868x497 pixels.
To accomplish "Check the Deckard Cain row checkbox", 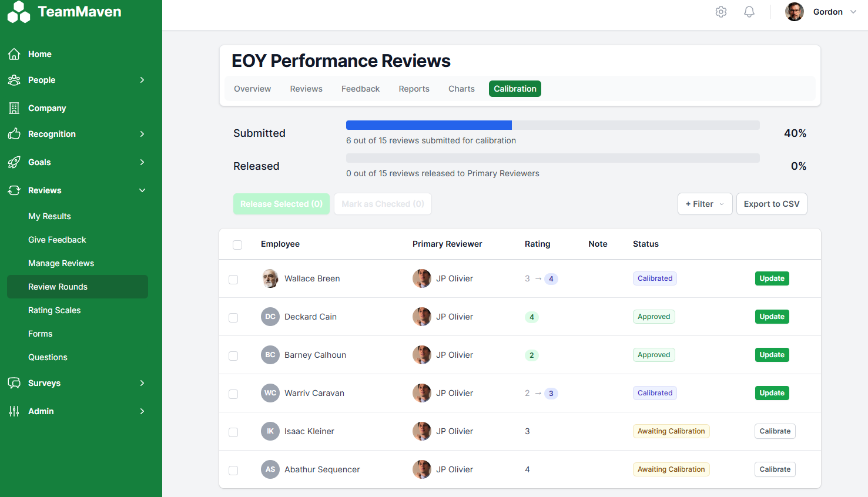I will [233, 318].
